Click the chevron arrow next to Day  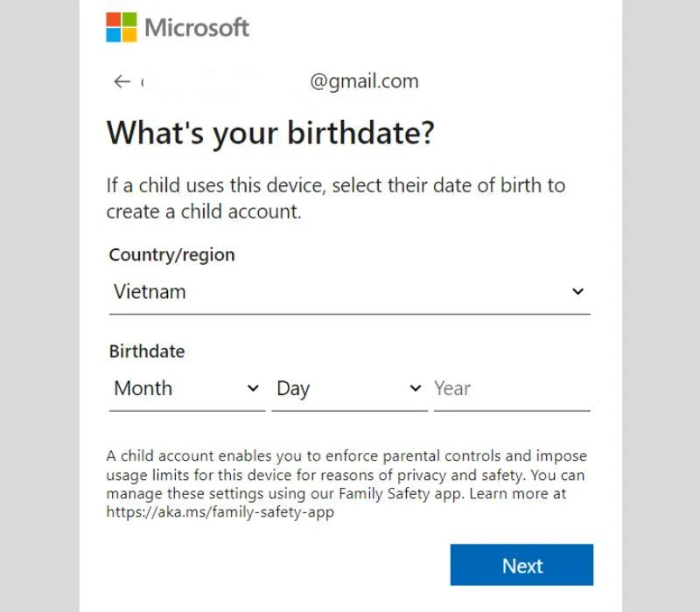tap(416, 388)
